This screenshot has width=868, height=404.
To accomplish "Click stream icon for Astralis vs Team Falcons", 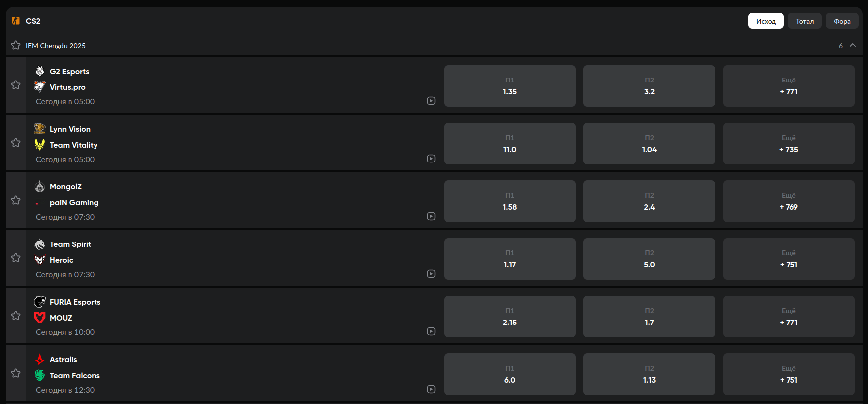I will pos(431,389).
